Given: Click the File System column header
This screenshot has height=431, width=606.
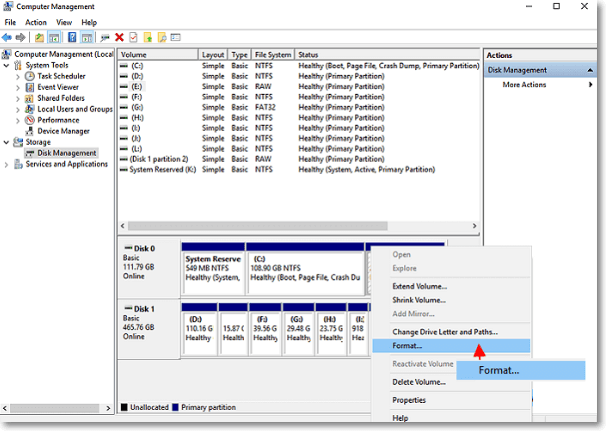Looking at the screenshot, I should tap(272, 55).
